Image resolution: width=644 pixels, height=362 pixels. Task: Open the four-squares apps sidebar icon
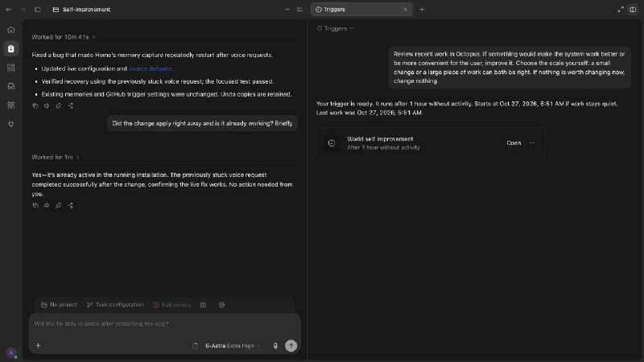tap(11, 105)
